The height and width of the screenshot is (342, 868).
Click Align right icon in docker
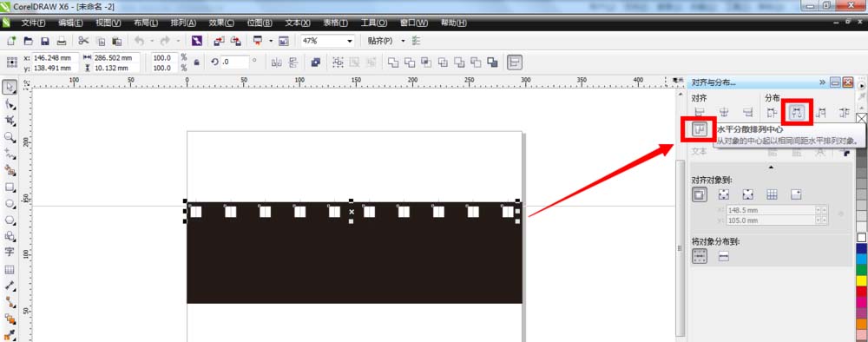[x=748, y=113]
